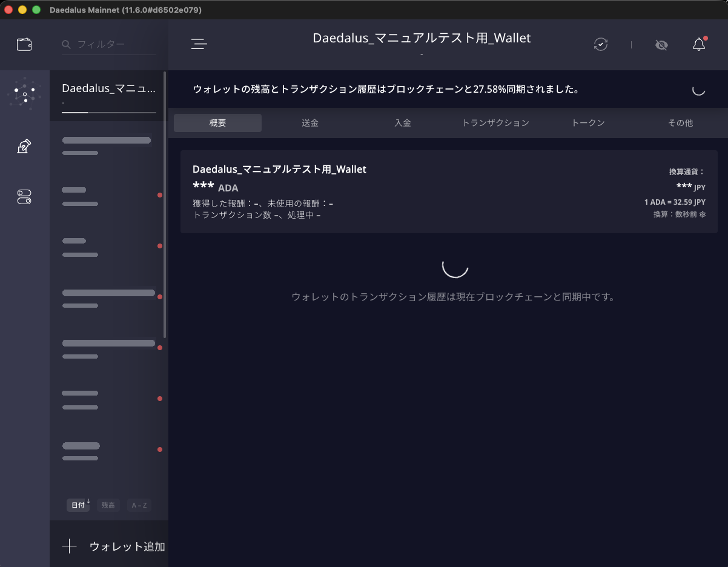Open the Cardano staking center icon
This screenshot has height=567, width=728.
click(x=25, y=94)
